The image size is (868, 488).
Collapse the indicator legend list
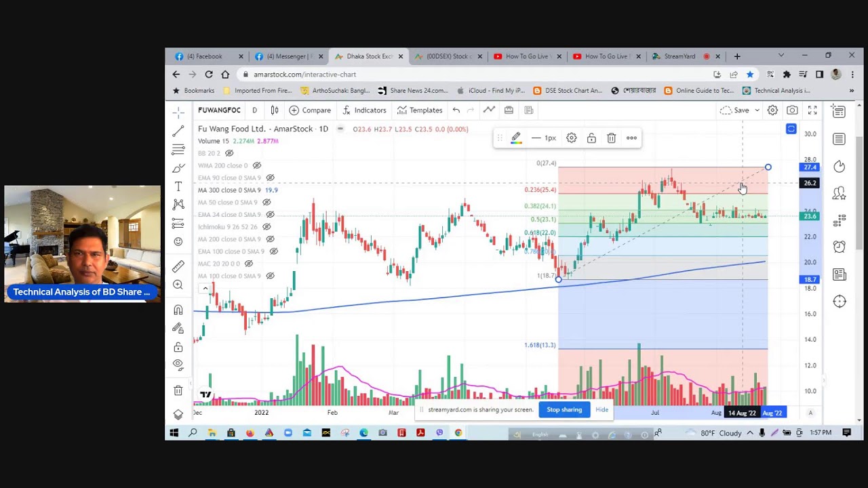[205, 288]
